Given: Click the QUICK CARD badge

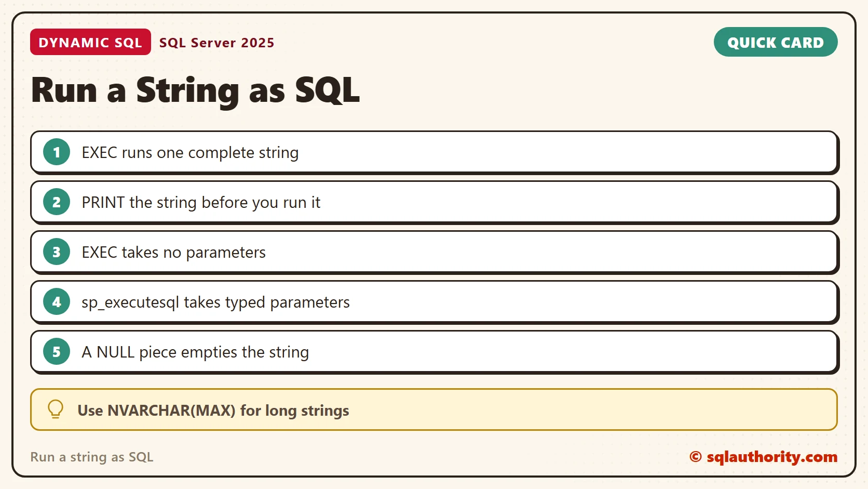Looking at the screenshot, I should pyautogui.click(x=776, y=42).
